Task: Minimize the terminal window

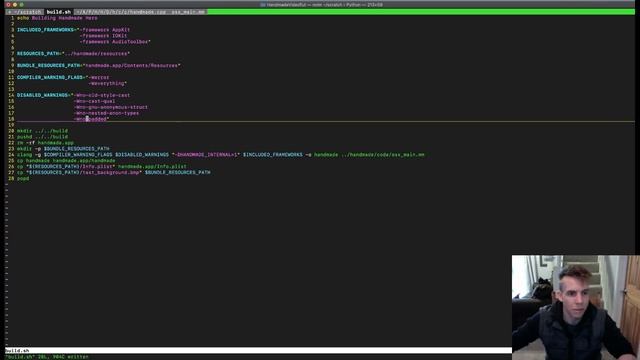Action: (15, 4)
